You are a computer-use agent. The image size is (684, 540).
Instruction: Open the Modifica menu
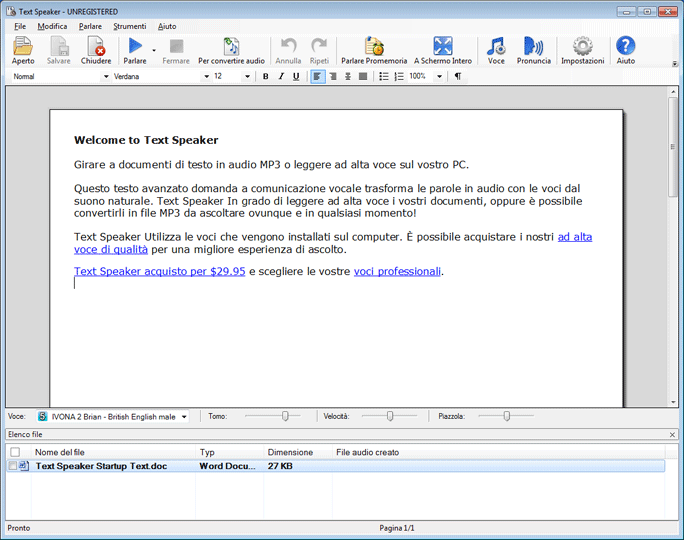(x=52, y=26)
